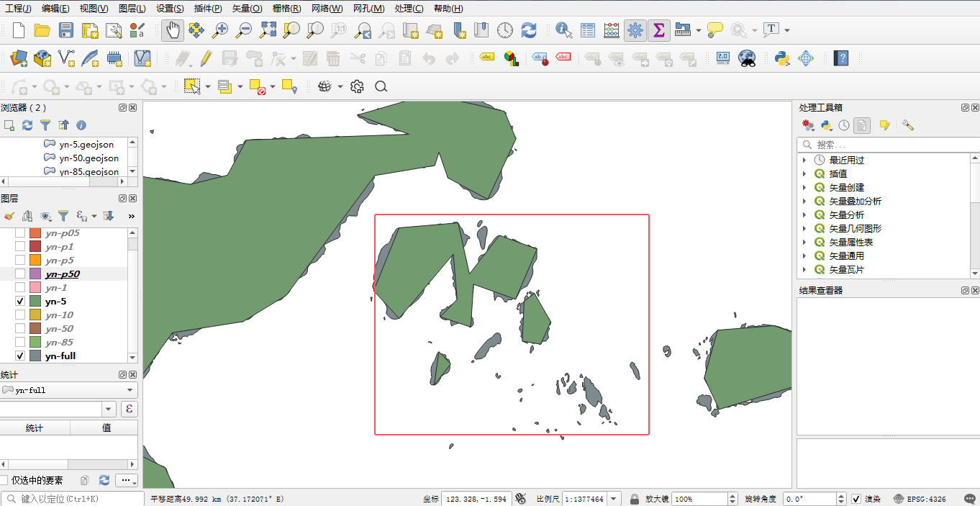The width and height of the screenshot is (980, 506).
Task: Select features by area tool
Action: [191, 86]
